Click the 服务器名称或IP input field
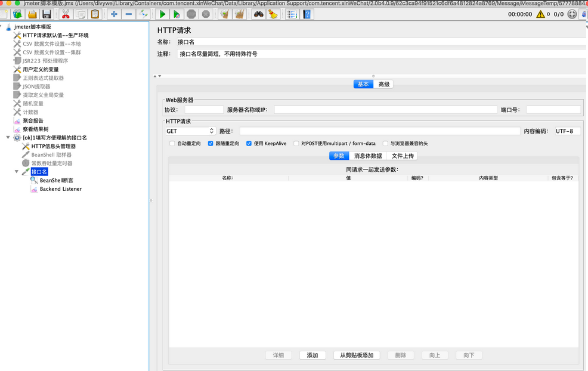 pyautogui.click(x=385, y=110)
